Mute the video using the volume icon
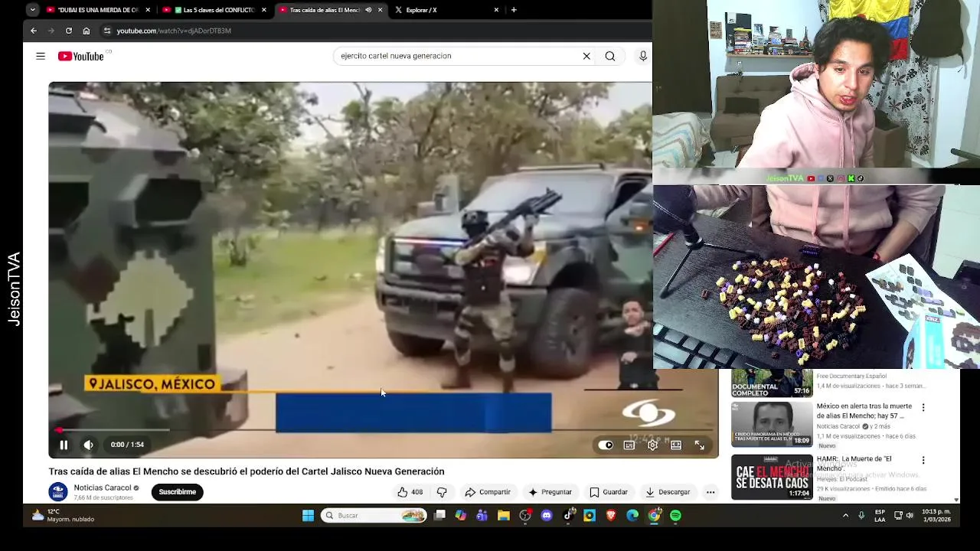The height and width of the screenshot is (551, 980). click(89, 445)
